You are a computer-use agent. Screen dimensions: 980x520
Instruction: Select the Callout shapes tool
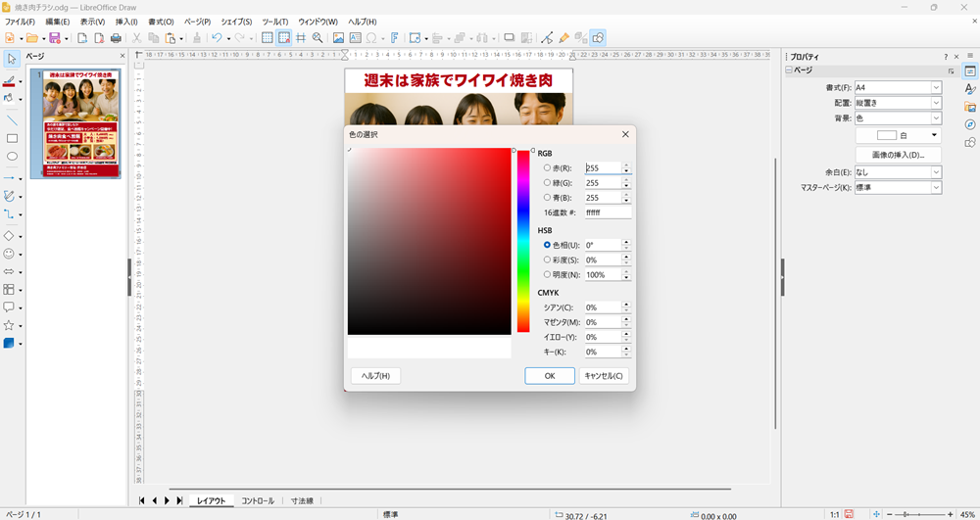[x=9, y=307]
